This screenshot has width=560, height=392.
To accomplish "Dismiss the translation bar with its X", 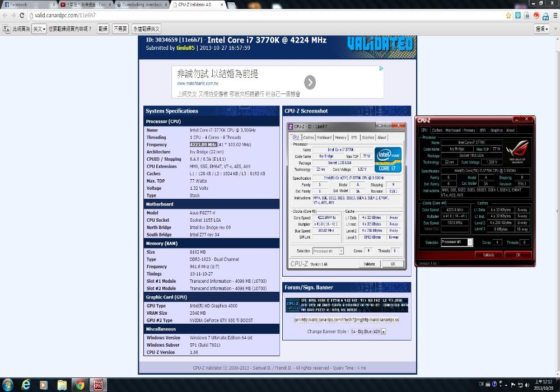I will click(x=556, y=29).
